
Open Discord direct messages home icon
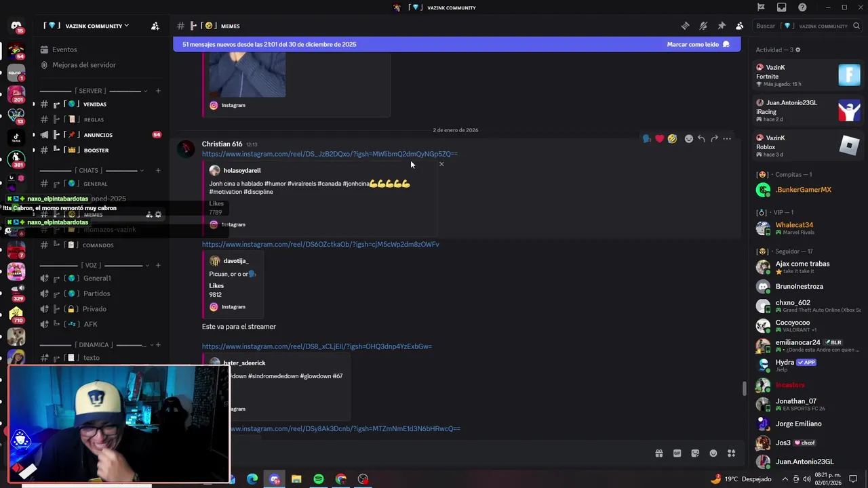(x=16, y=26)
